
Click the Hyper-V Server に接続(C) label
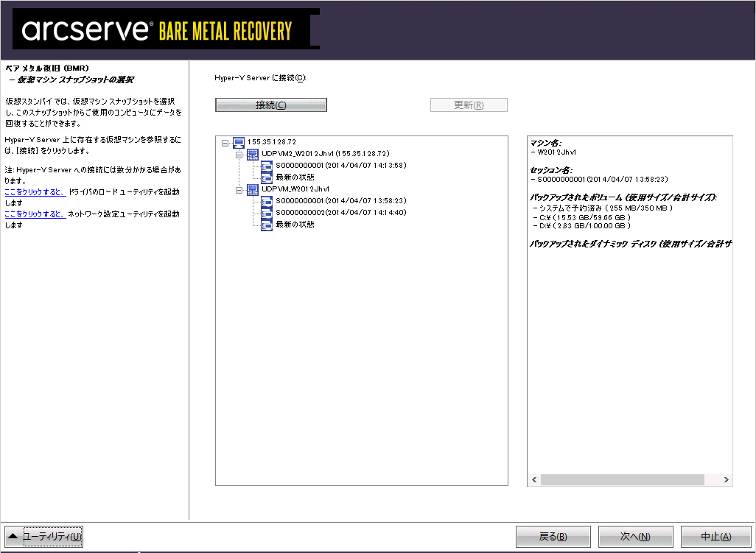260,77
